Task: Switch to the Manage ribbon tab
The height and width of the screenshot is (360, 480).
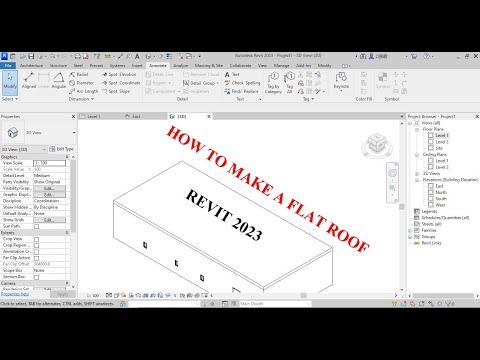Action: (281, 65)
